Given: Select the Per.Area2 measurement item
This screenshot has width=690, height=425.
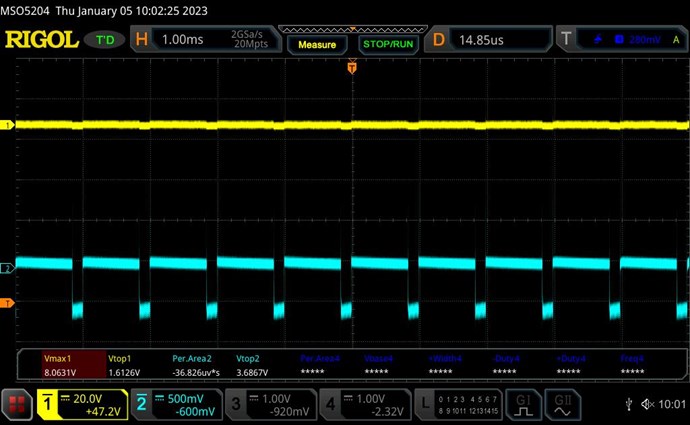Looking at the screenshot, I should pyautogui.click(x=196, y=365).
